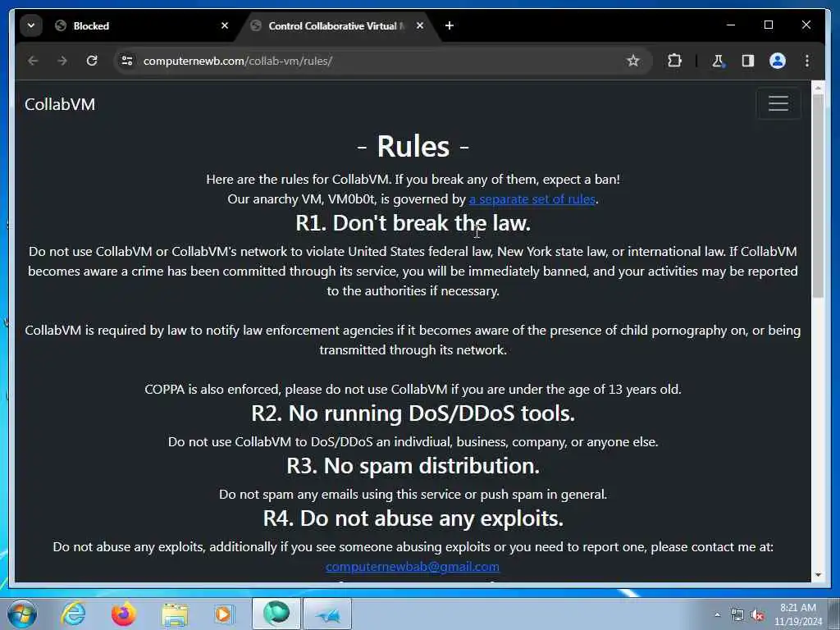Click the R4. Do not abuse any exploits heading

[x=413, y=518]
